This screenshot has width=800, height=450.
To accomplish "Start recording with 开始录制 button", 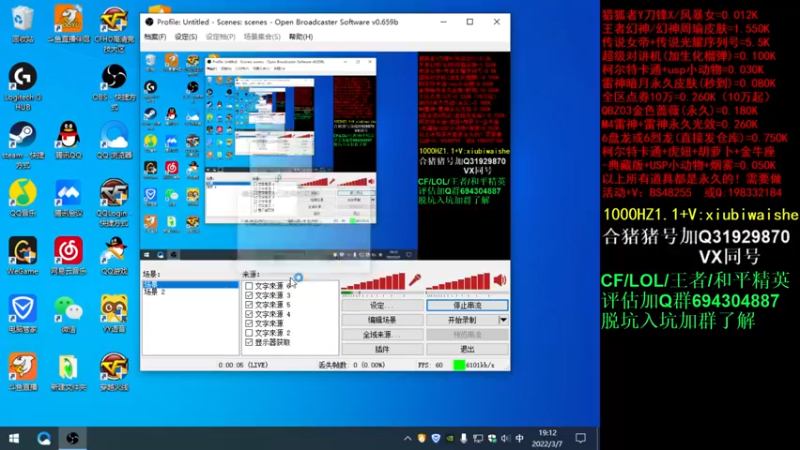I will click(x=462, y=320).
